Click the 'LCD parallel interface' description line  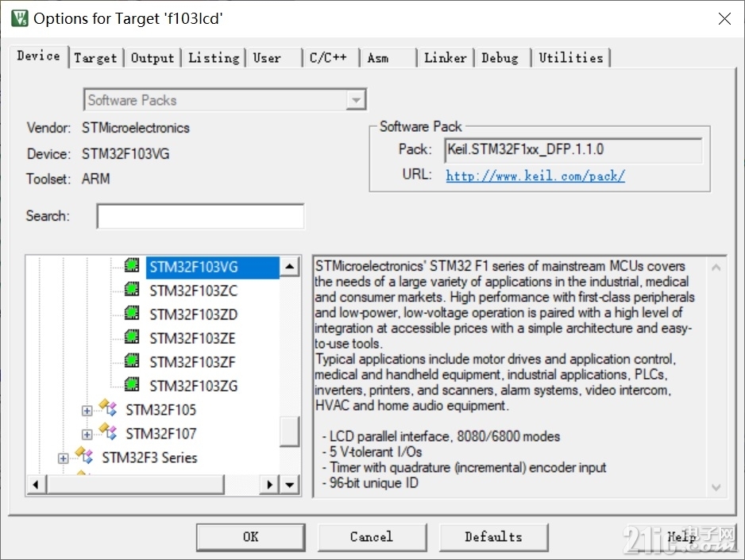pyautogui.click(x=441, y=437)
